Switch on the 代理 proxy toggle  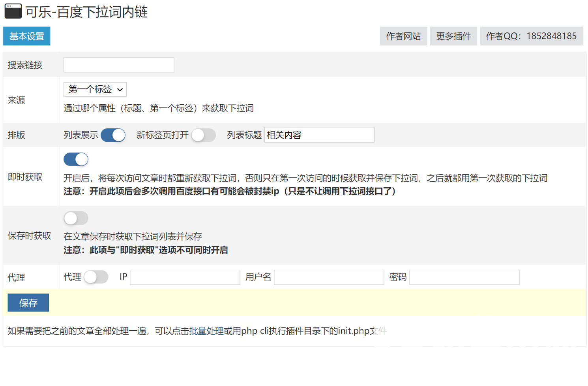pyautogui.click(x=96, y=277)
